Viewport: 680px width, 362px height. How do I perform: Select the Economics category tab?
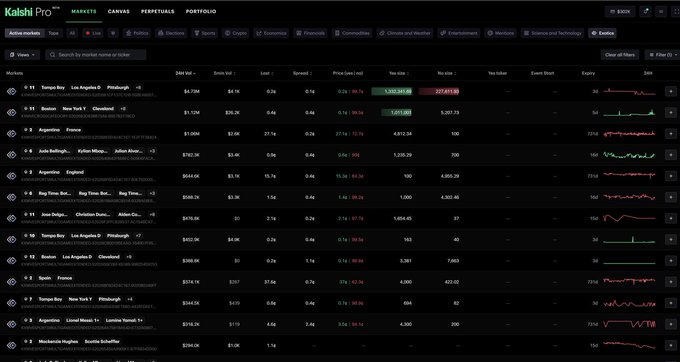tap(271, 33)
